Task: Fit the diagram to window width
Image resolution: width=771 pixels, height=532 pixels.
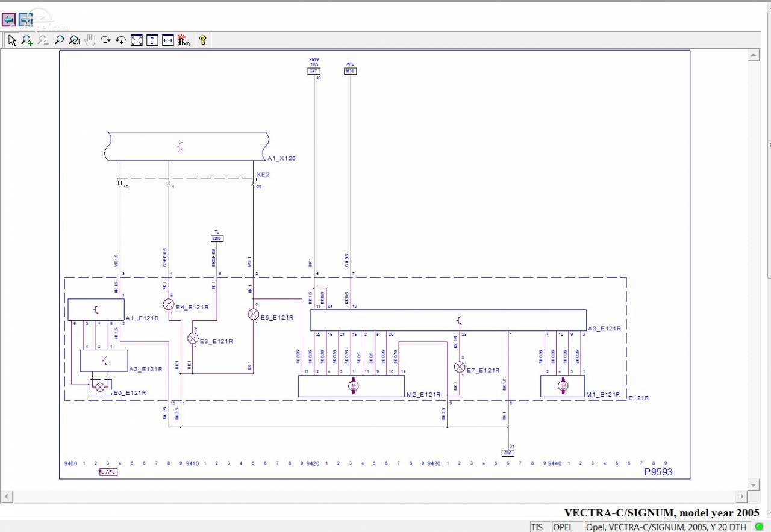Action: pos(168,40)
